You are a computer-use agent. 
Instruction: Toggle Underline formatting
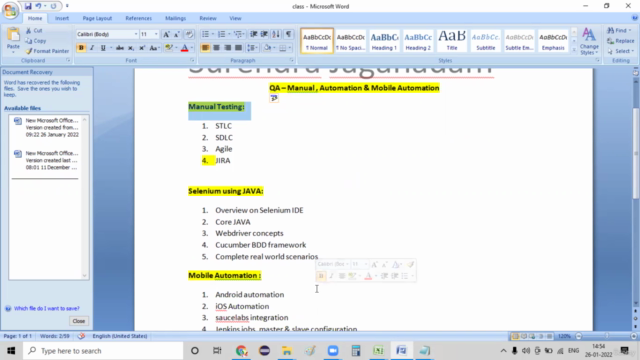(103, 48)
